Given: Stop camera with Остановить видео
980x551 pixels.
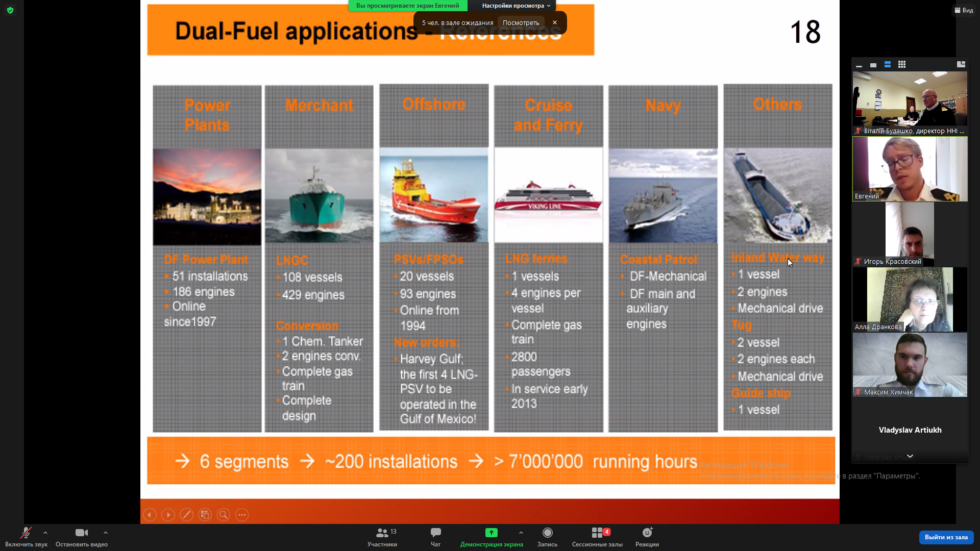Looking at the screenshot, I should click(x=82, y=537).
